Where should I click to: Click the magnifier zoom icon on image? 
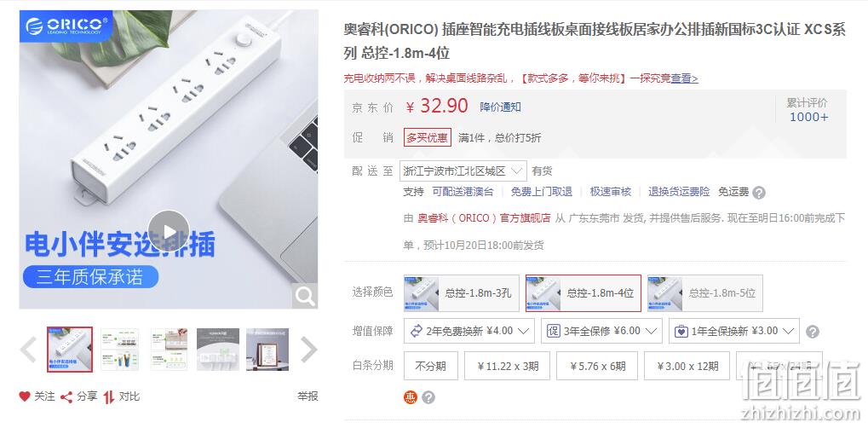[x=304, y=296]
